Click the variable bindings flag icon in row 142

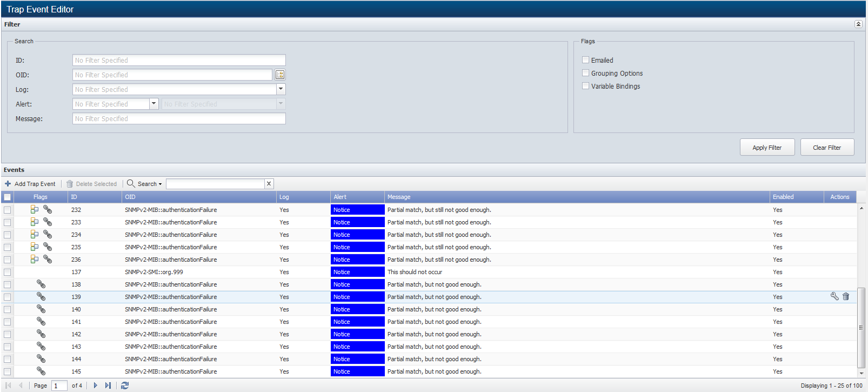41,334
